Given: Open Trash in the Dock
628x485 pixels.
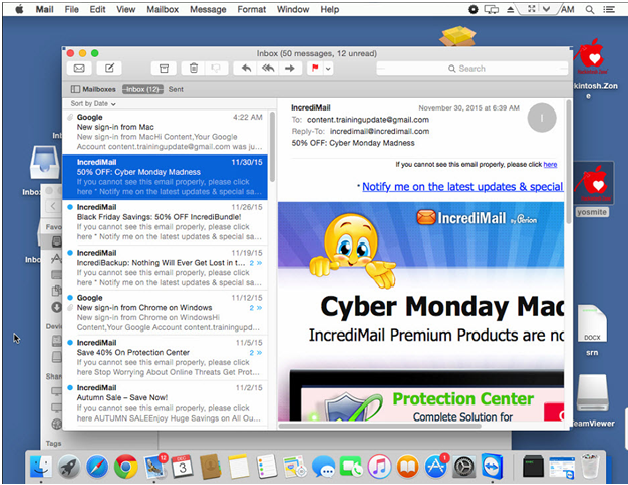Looking at the screenshot, I should (590, 467).
